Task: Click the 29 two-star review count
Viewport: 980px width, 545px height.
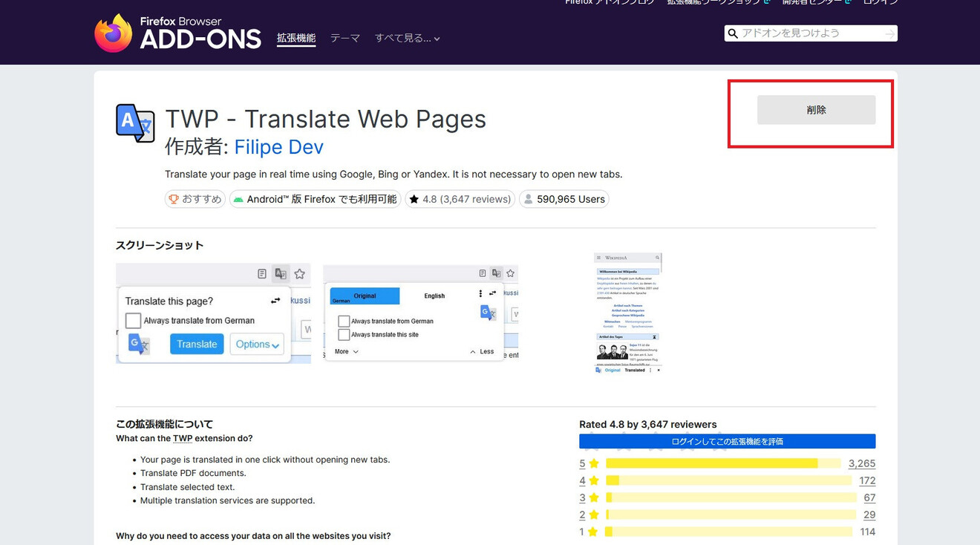Action: 869,515
